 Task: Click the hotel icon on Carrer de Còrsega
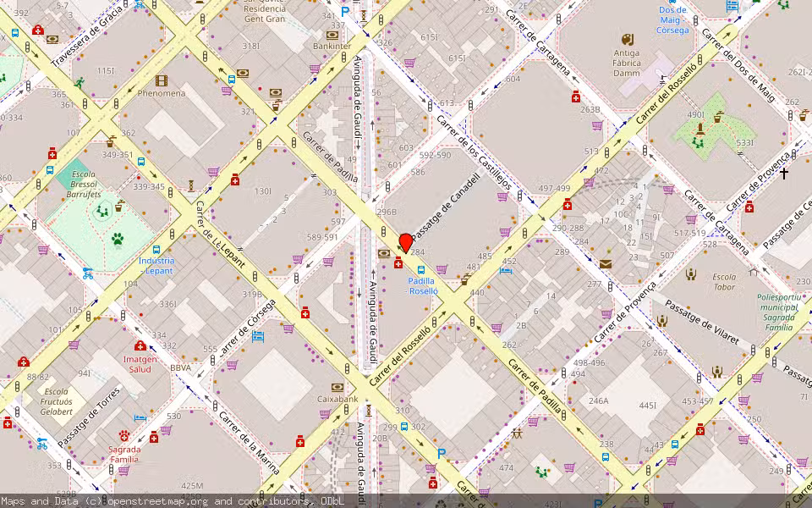[257, 338]
